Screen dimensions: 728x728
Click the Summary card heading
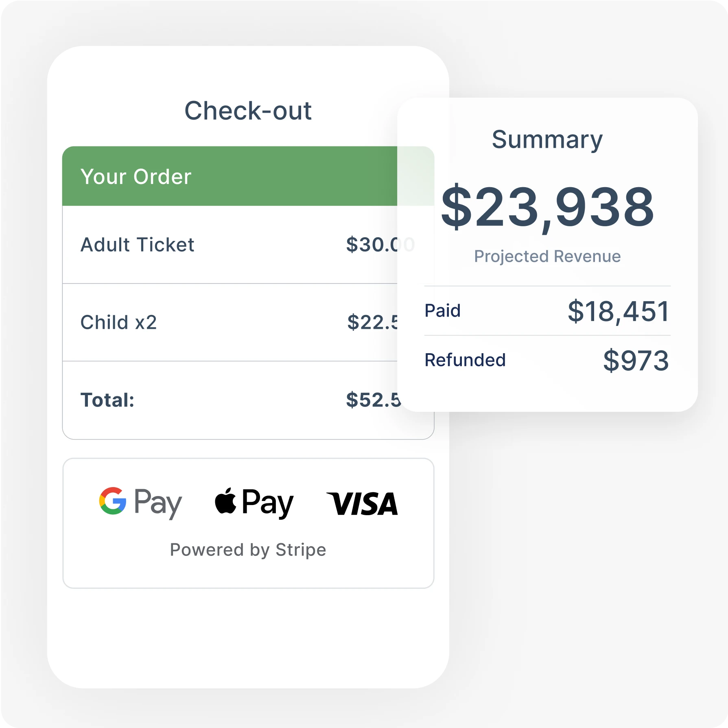[547, 140]
